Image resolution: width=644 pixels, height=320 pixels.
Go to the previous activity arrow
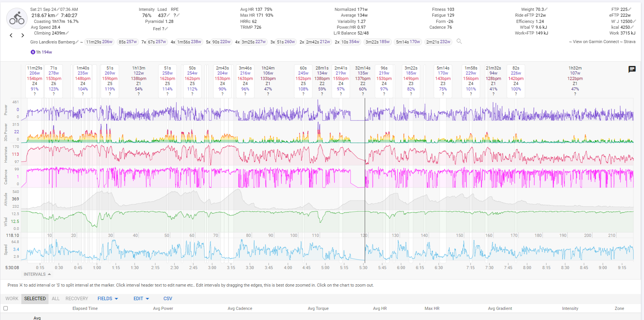point(11,35)
